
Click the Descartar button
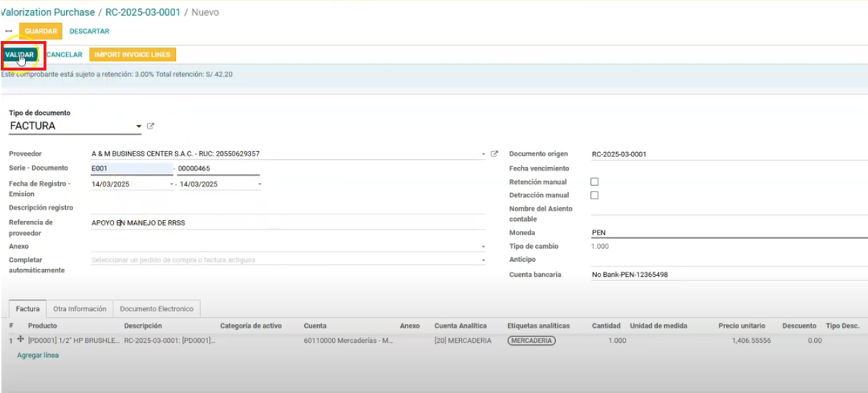pyautogui.click(x=90, y=32)
